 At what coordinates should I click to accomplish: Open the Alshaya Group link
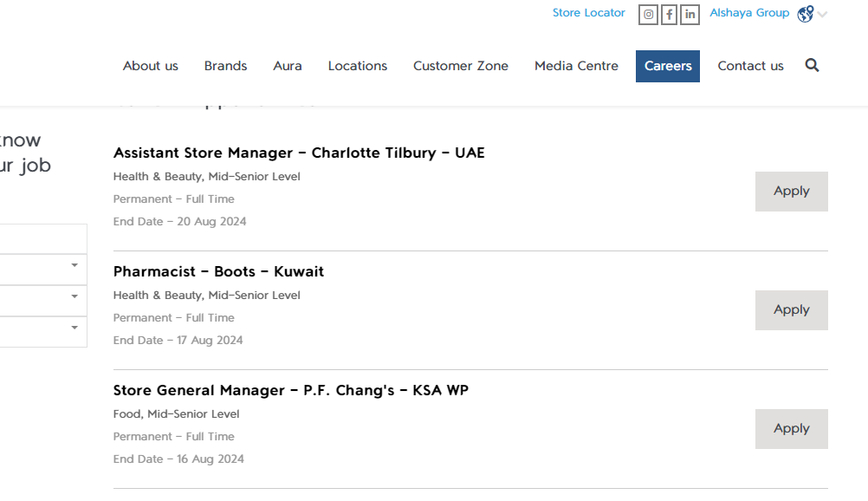pos(749,13)
